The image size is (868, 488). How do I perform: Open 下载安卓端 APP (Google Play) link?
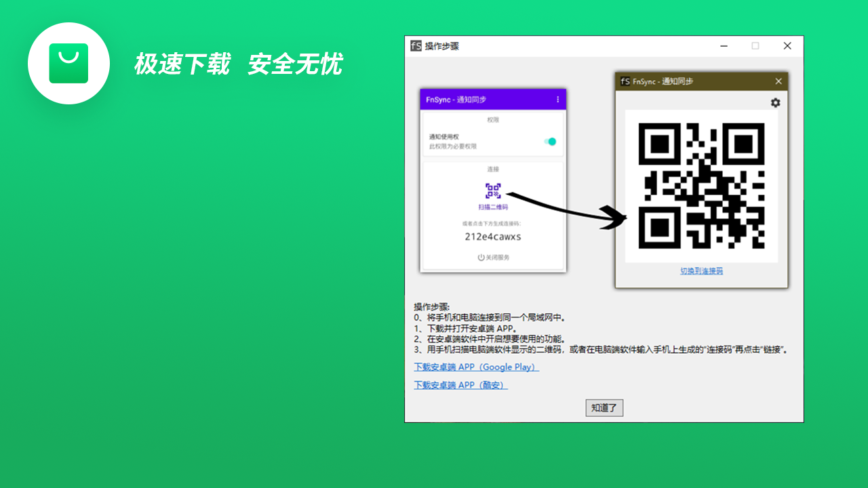[477, 367]
